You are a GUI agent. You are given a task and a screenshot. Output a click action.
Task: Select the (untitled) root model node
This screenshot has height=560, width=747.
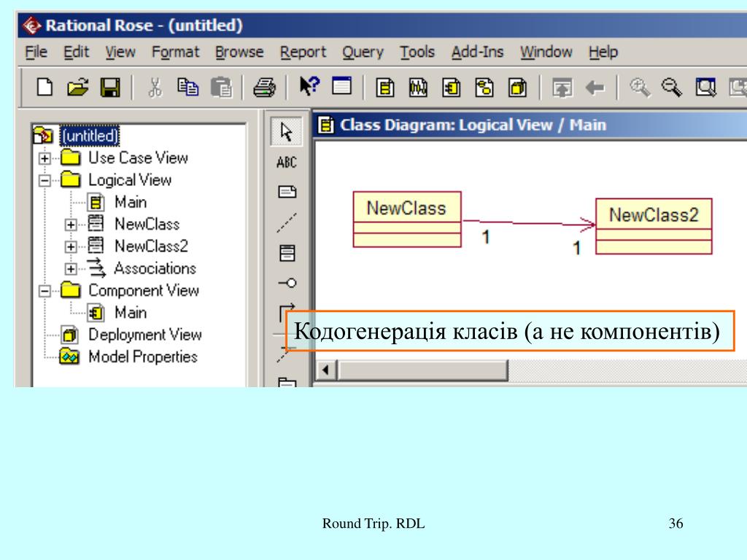pyautogui.click(x=90, y=136)
